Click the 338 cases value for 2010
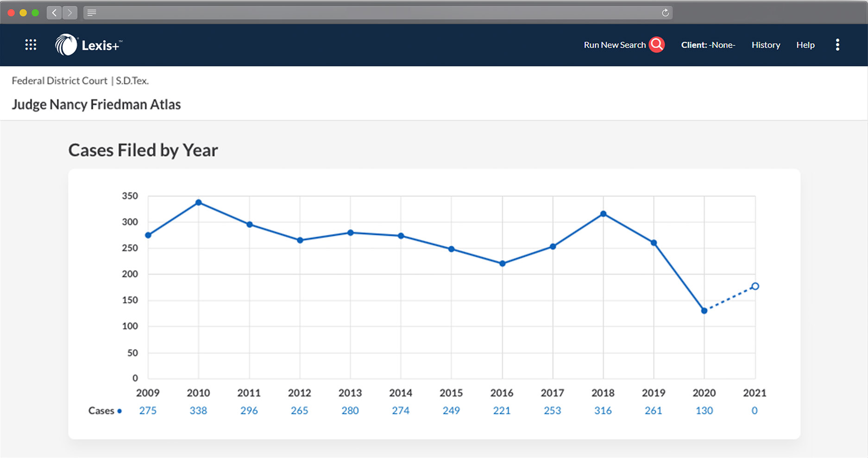The width and height of the screenshot is (868, 458). pyautogui.click(x=198, y=411)
